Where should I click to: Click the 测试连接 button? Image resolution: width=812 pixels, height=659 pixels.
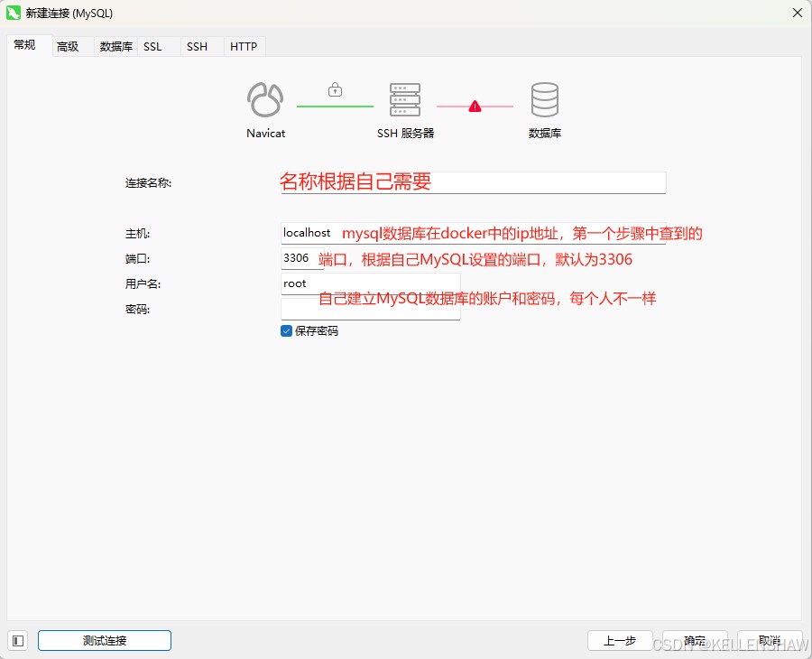pos(105,640)
